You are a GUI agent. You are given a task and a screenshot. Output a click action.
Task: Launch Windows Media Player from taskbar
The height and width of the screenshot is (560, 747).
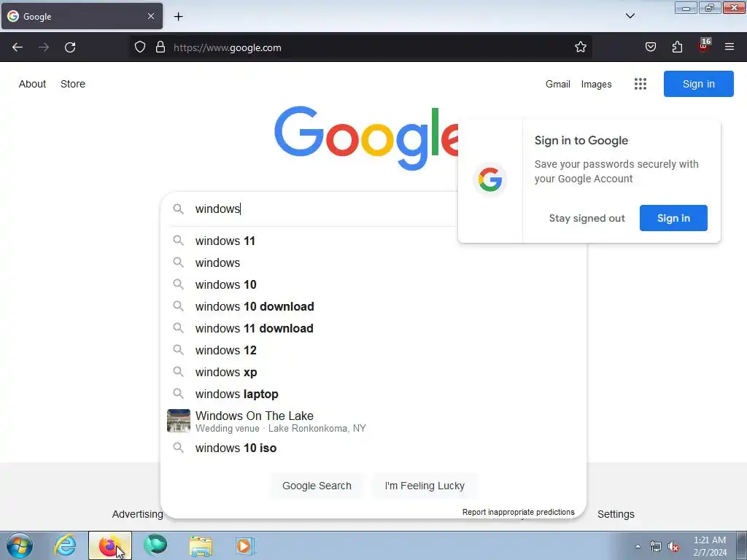click(x=245, y=545)
